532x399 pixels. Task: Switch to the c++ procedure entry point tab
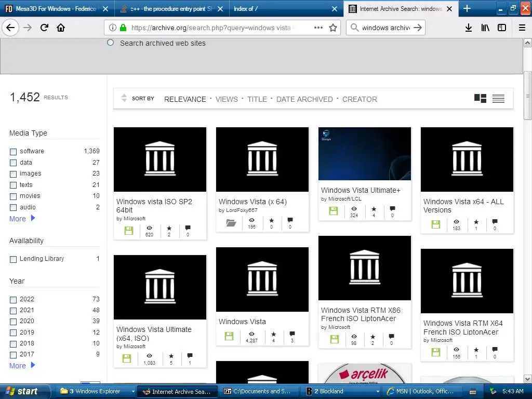172,9
